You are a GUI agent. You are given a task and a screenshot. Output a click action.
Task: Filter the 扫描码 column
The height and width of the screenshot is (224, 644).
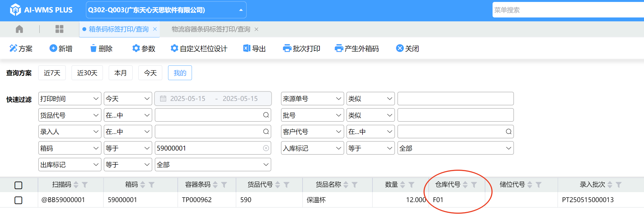(85, 185)
